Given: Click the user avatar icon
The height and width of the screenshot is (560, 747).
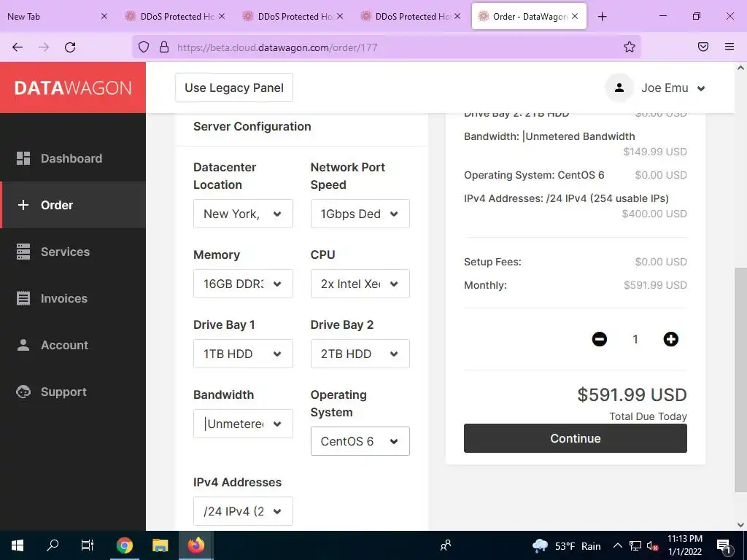Looking at the screenshot, I should click(619, 88).
